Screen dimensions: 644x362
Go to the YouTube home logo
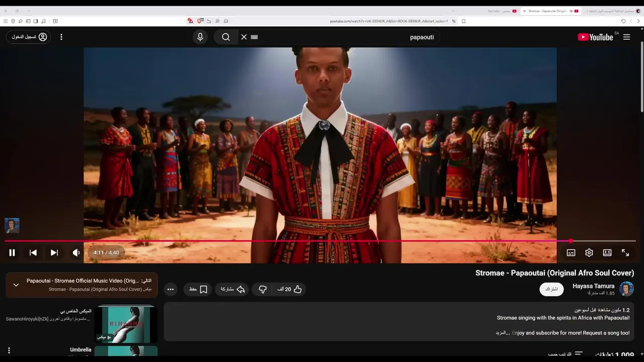click(x=595, y=37)
